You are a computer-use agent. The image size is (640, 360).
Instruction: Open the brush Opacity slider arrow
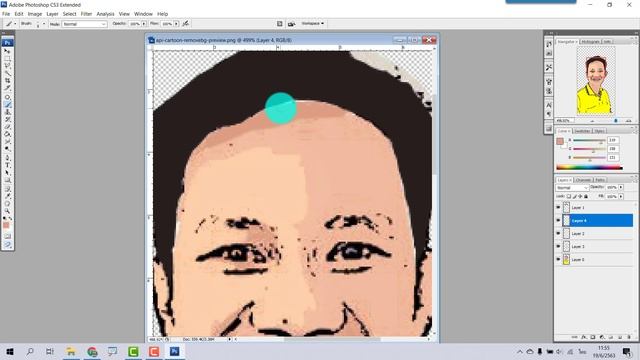click(x=144, y=24)
